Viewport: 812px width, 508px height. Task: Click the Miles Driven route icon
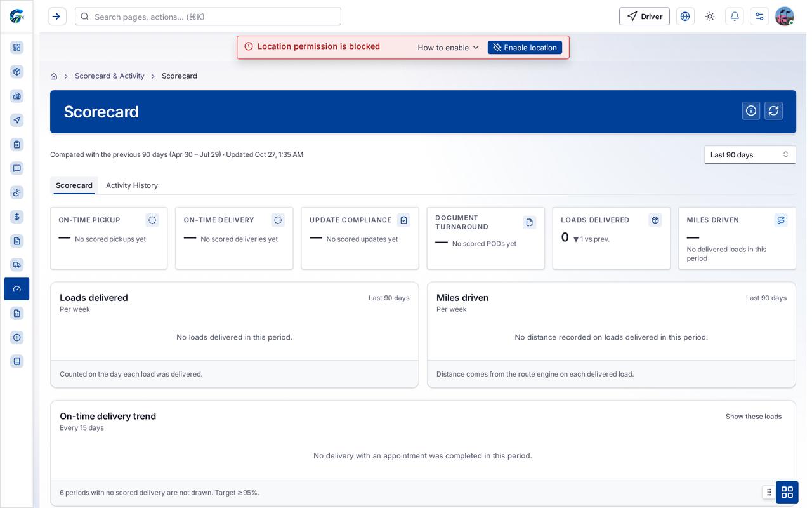tap(781, 220)
